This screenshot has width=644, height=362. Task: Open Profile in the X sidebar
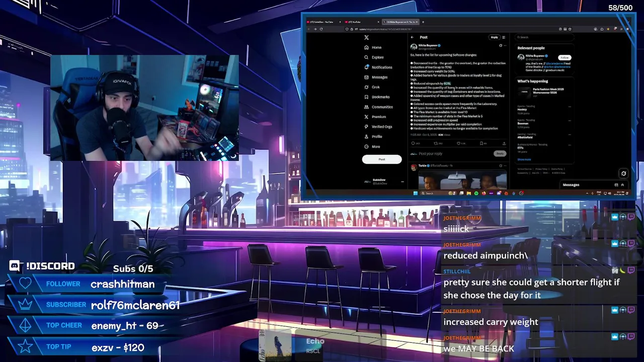373,137
